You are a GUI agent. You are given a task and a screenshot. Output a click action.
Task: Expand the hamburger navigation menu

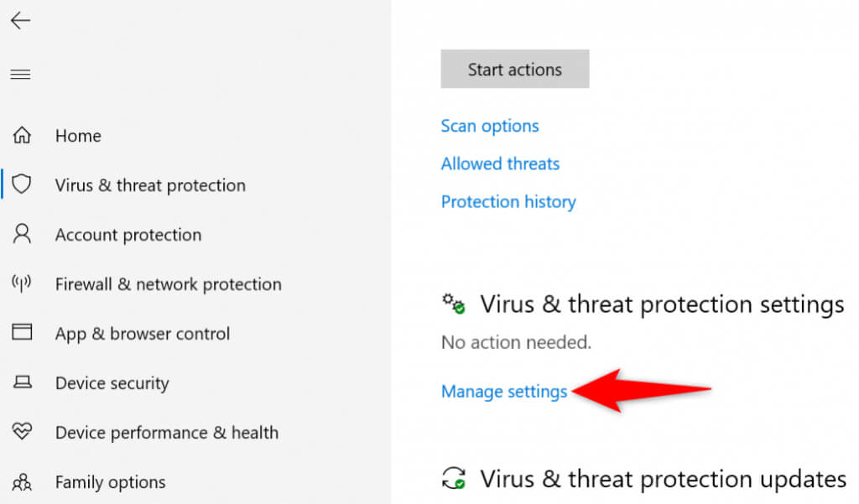click(x=20, y=75)
